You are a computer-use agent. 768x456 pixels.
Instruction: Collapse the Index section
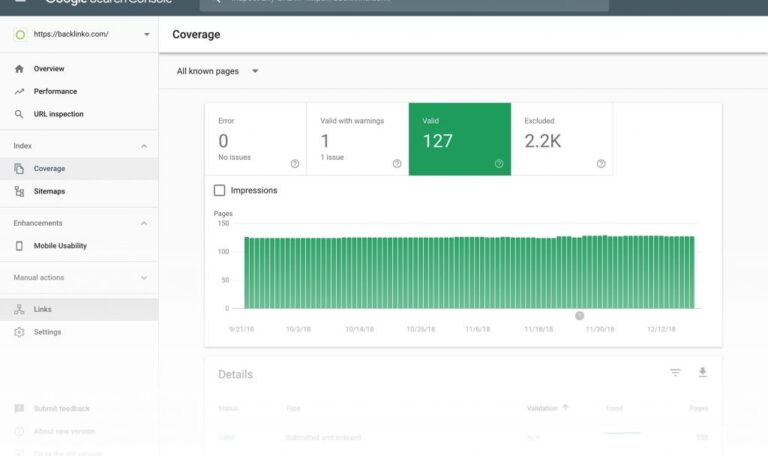click(x=144, y=146)
